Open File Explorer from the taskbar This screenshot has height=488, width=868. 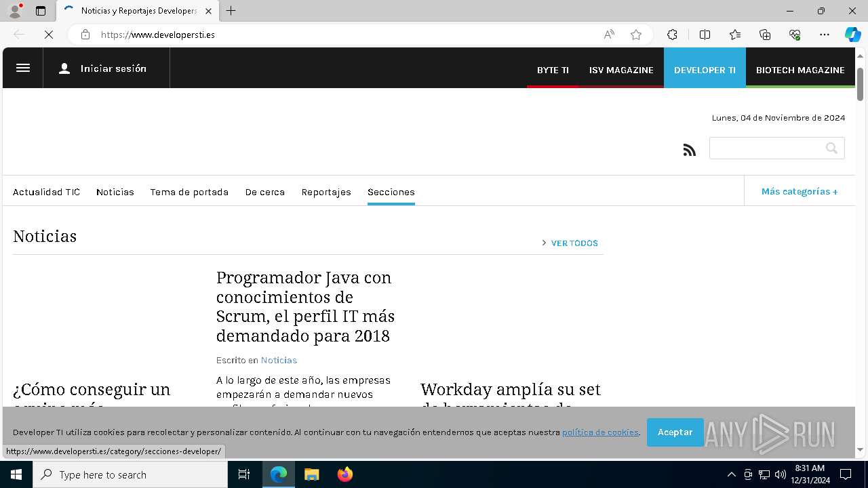[x=311, y=474]
